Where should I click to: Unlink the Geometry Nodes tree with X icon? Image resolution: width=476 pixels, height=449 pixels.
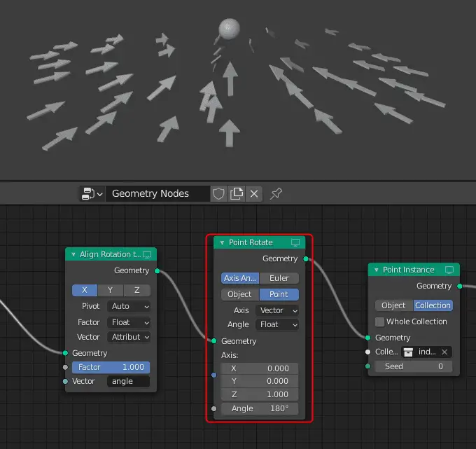[x=254, y=193]
